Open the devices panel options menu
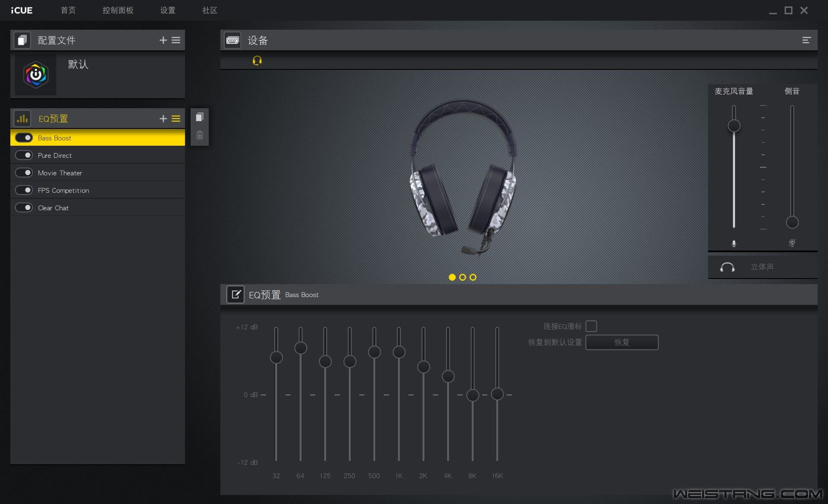This screenshot has height=504, width=828. coord(806,40)
